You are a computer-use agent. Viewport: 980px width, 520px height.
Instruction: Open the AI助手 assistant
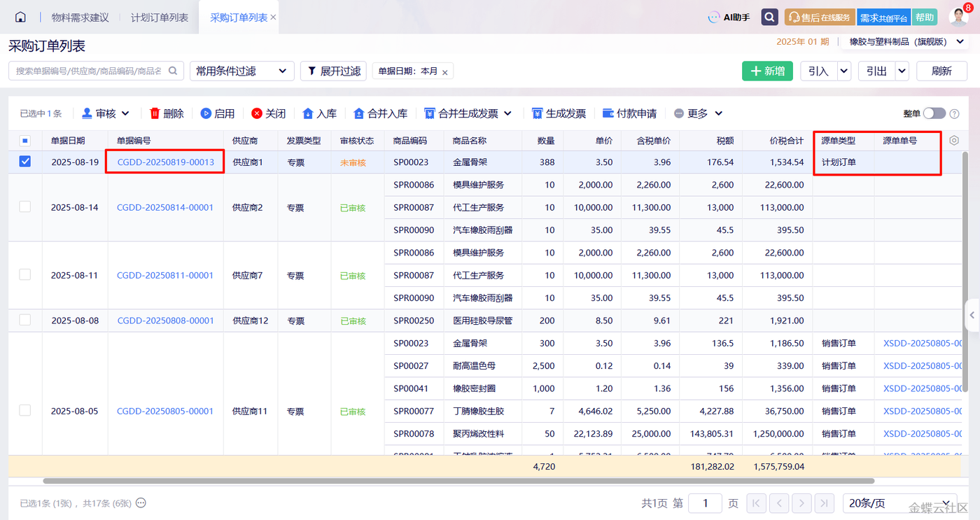click(x=729, y=17)
